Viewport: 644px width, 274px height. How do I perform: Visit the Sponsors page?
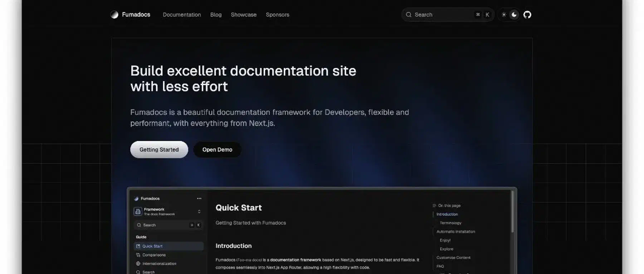(277, 15)
